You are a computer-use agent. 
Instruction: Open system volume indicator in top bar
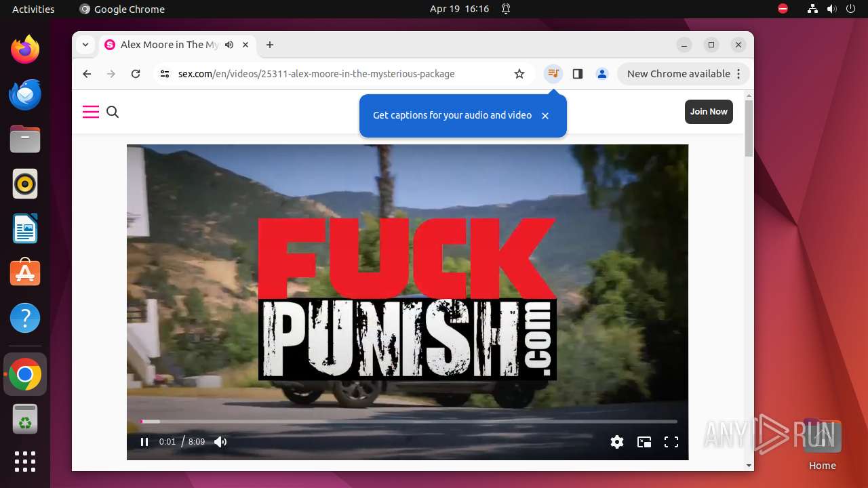tap(831, 9)
